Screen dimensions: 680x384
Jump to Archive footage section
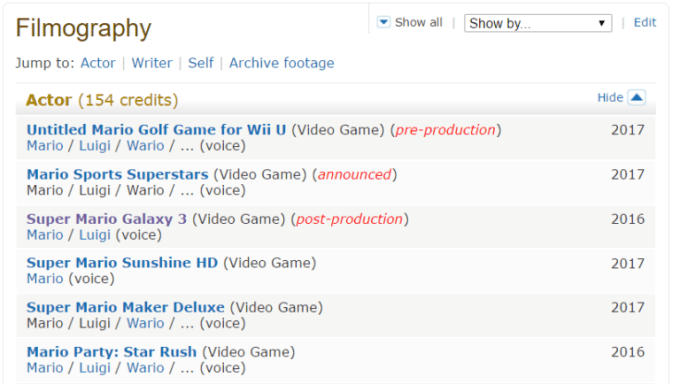click(x=281, y=63)
